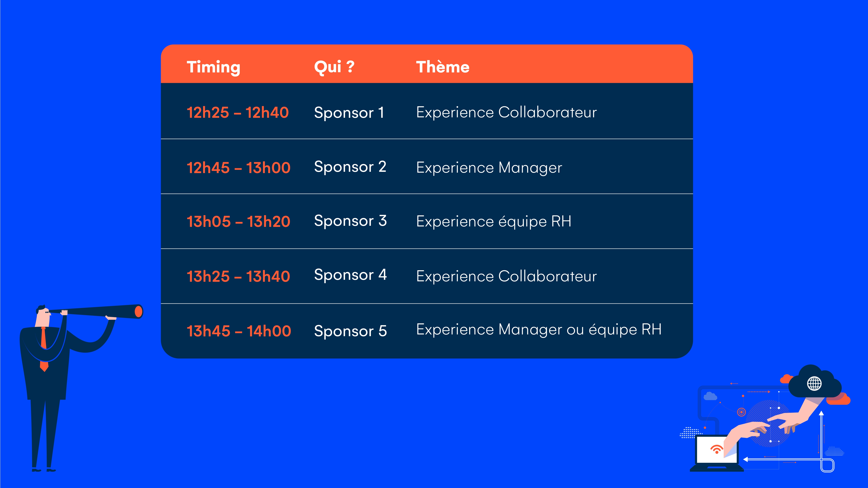Click "Experience Manager ou équipe RH" text
This screenshot has width=868, height=488.
538,330
